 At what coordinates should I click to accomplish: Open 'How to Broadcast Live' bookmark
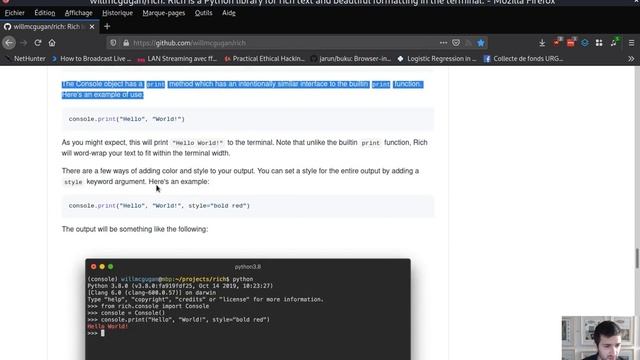point(92,59)
